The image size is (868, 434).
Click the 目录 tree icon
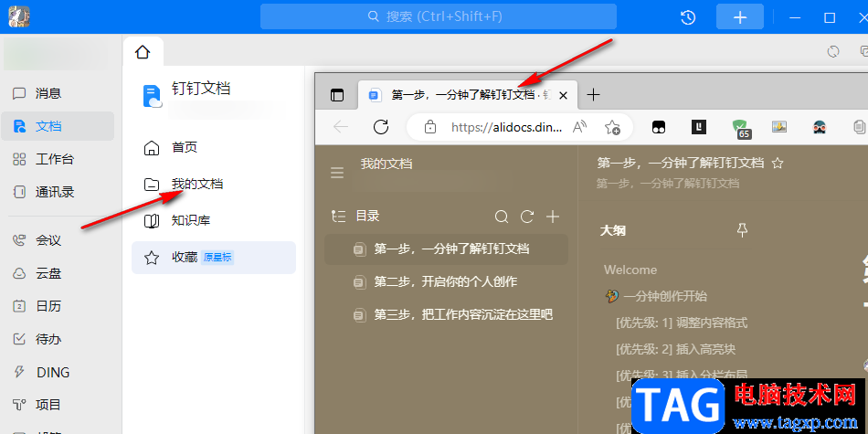coord(338,217)
